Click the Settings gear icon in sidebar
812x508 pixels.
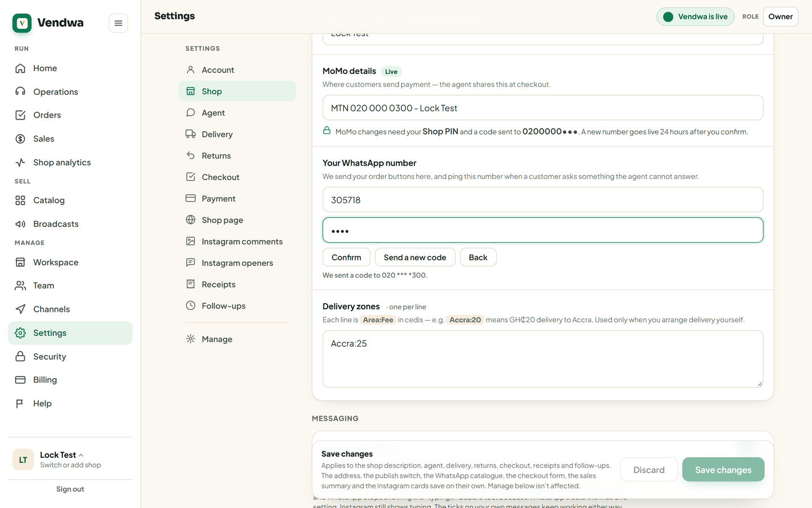pos(20,333)
